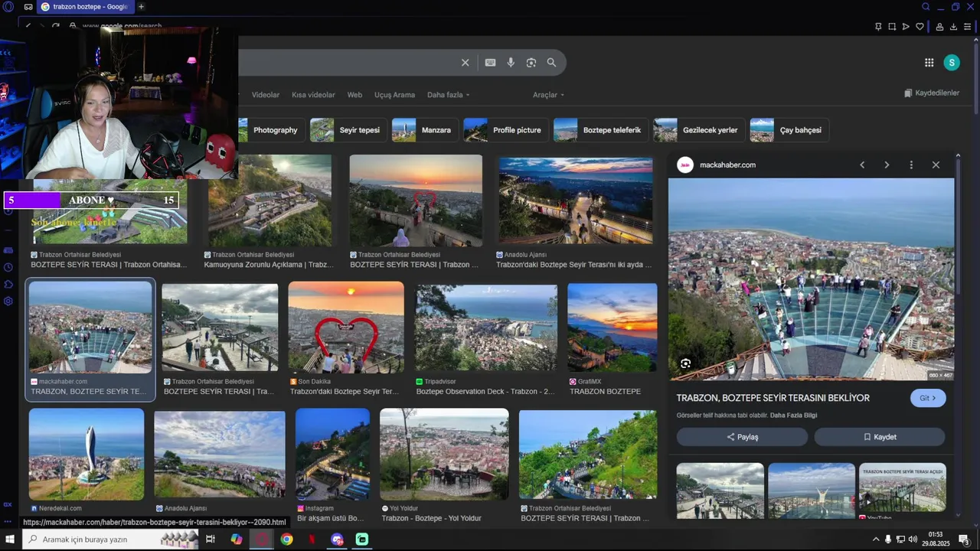This screenshot has width=980, height=551.
Task: Open the Google account avatar S
Action: coord(952,63)
